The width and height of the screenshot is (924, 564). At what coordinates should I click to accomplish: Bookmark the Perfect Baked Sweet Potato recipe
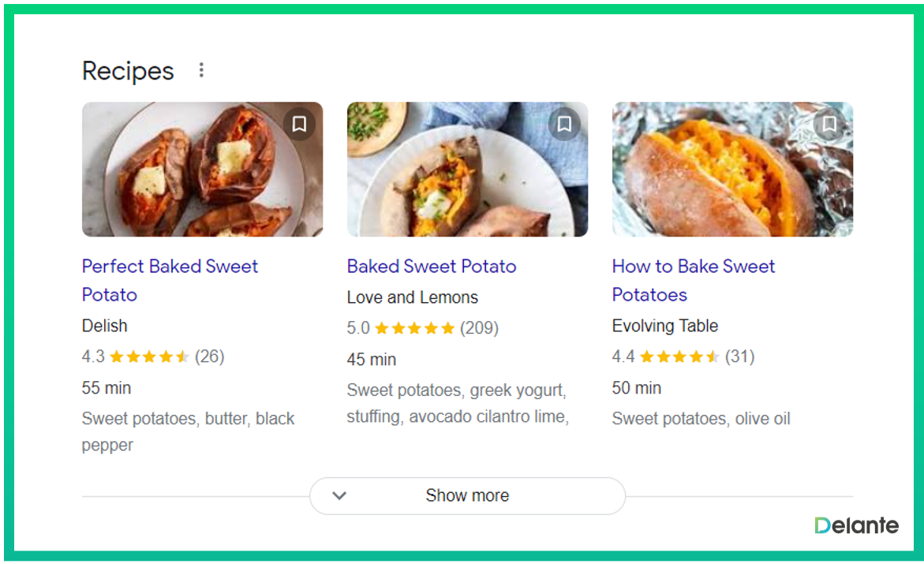coord(299,124)
